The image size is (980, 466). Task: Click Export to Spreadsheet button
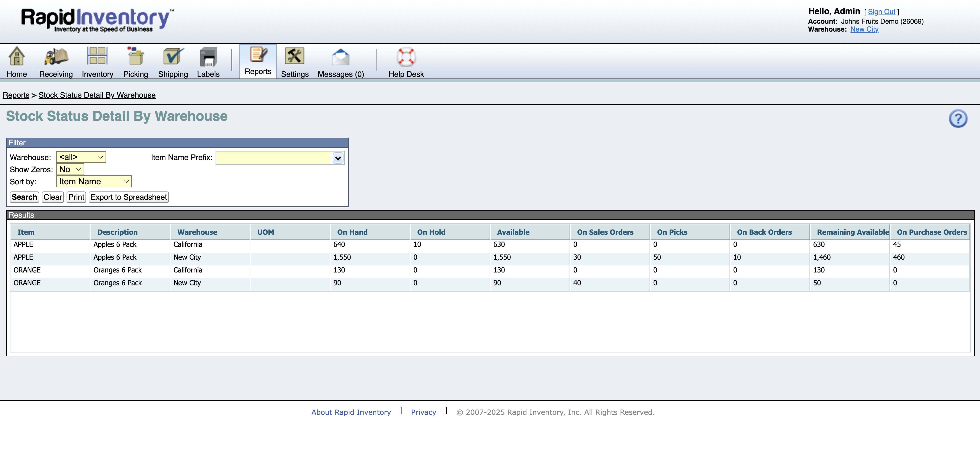point(129,197)
